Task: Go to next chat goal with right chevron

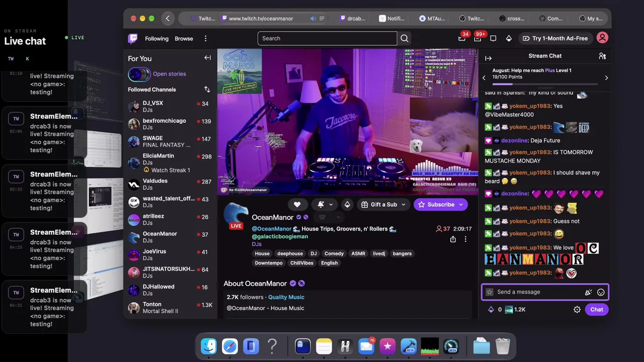Action: click(x=606, y=78)
